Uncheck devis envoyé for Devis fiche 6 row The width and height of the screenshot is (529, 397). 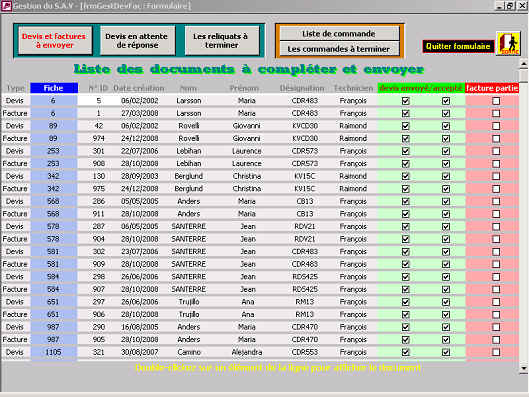pyautogui.click(x=406, y=101)
